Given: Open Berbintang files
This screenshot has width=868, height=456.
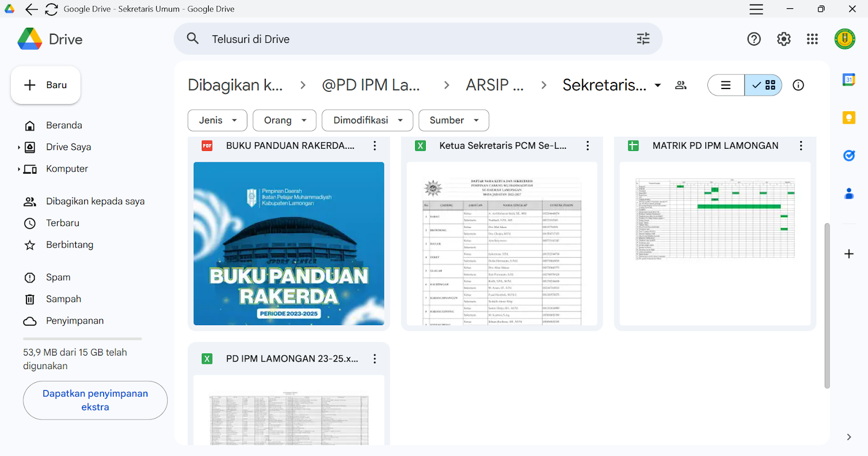Looking at the screenshot, I should click(x=69, y=245).
